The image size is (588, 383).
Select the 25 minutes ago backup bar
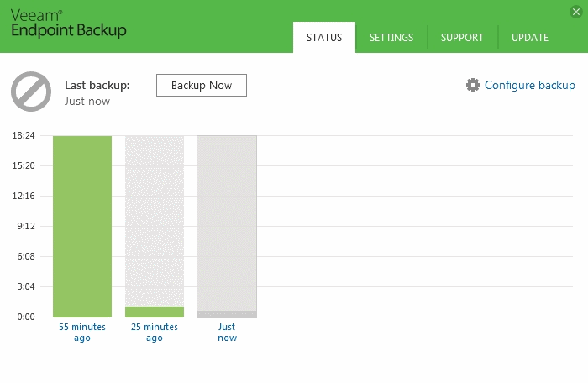pos(155,218)
